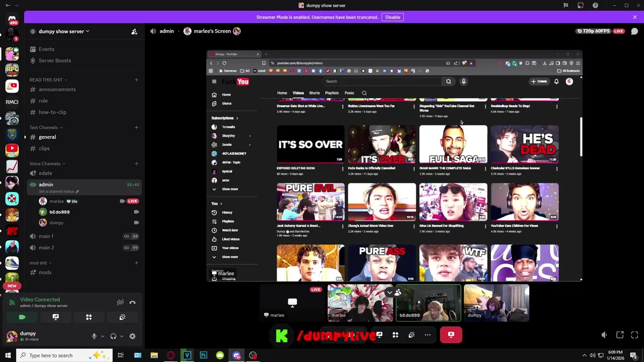Open the soundboard in voice panel
This screenshot has height=362, width=644.
(122, 317)
